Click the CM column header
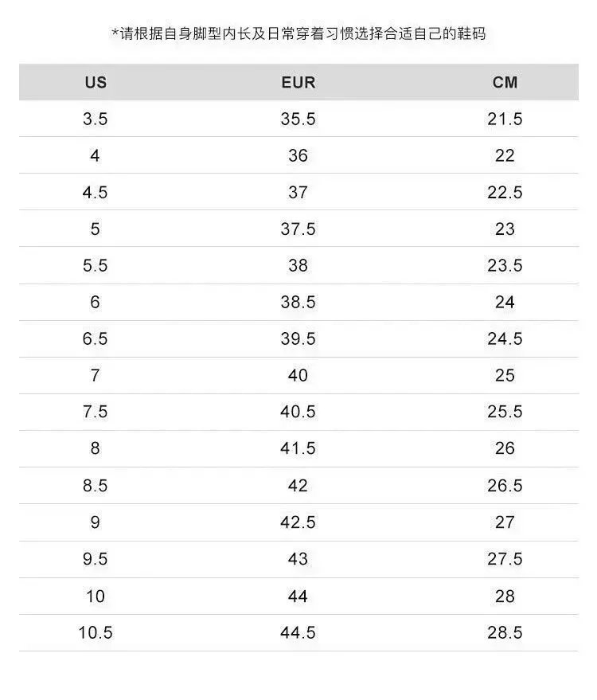 505,83
